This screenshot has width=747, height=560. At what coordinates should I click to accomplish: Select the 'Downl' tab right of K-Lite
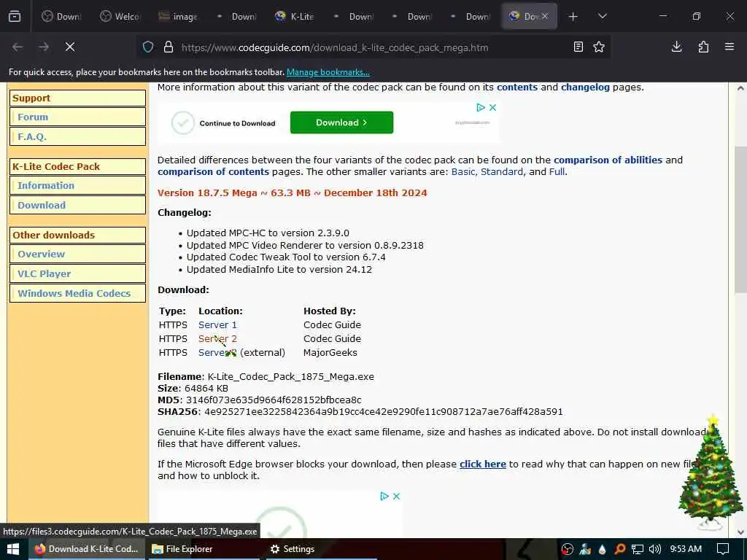(x=354, y=17)
